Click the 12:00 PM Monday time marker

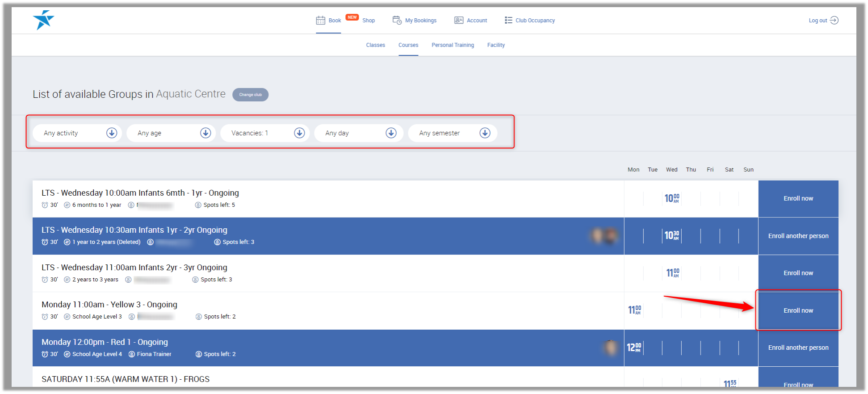633,348
